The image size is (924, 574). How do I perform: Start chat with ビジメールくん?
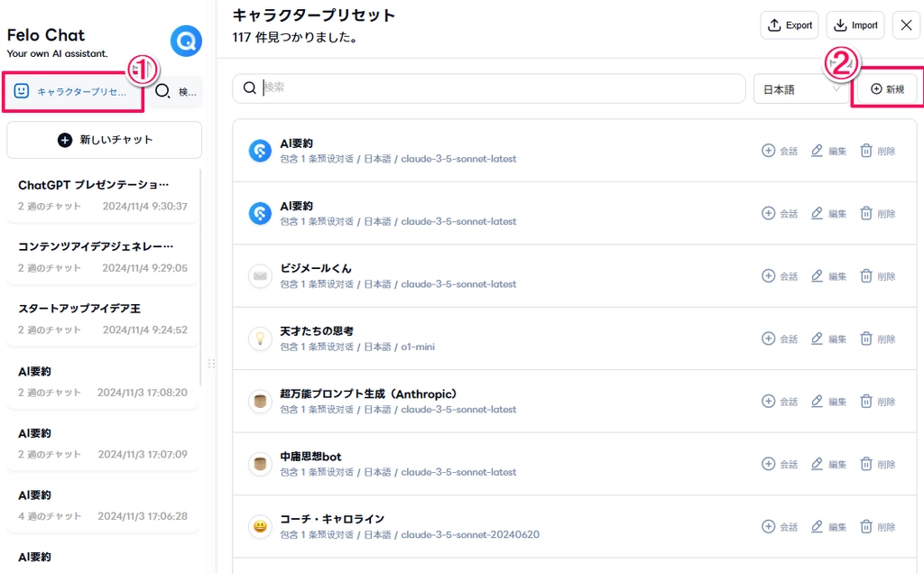779,276
